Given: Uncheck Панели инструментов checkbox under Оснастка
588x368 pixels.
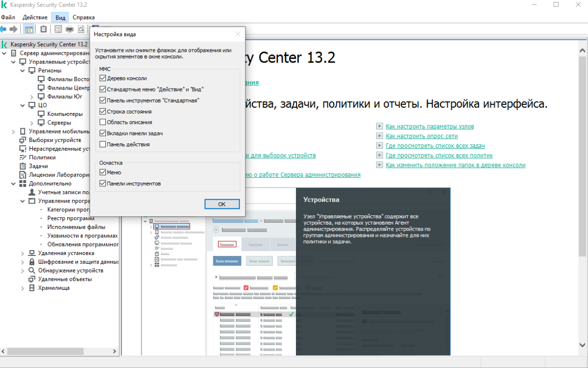Looking at the screenshot, I should pyautogui.click(x=102, y=184).
